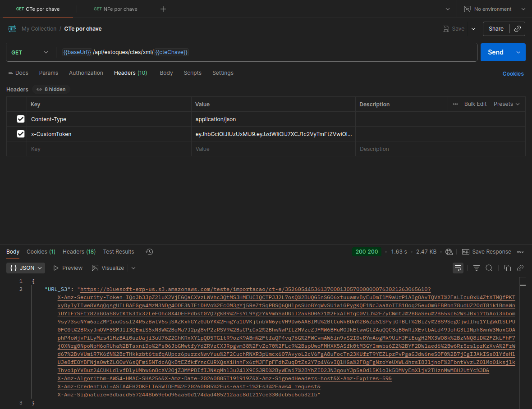Click the Visualize image icon
Image resolution: width=532 pixels, height=409 pixels.
95,268
